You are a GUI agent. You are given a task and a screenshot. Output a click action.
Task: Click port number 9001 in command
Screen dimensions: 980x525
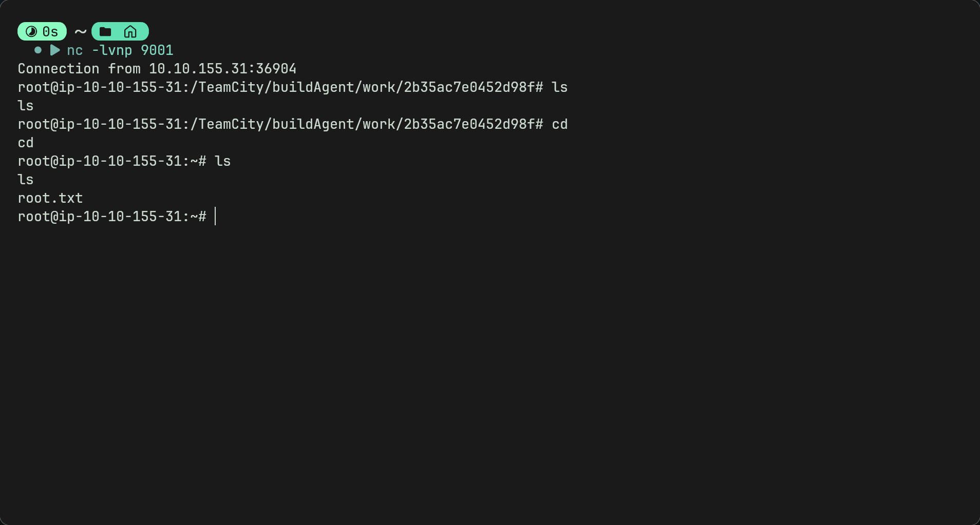pyautogui.click(x=157, y=50)
